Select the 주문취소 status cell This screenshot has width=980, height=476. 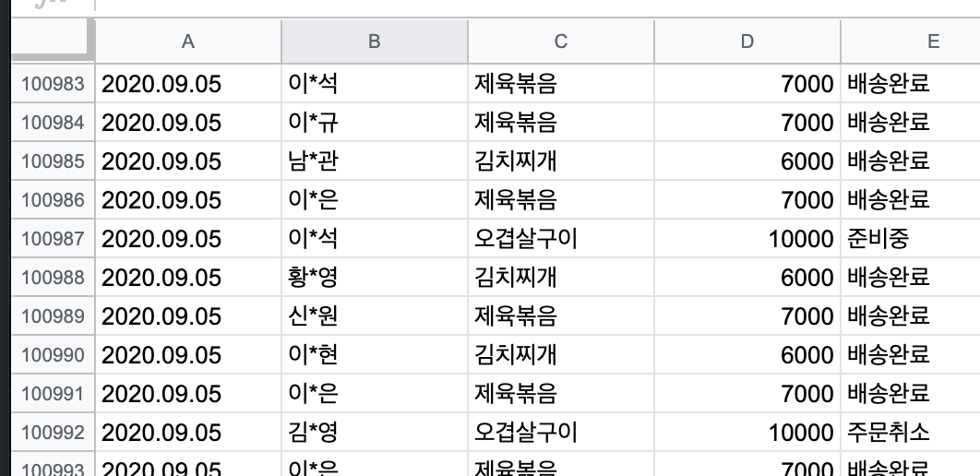tap(910, 433)
